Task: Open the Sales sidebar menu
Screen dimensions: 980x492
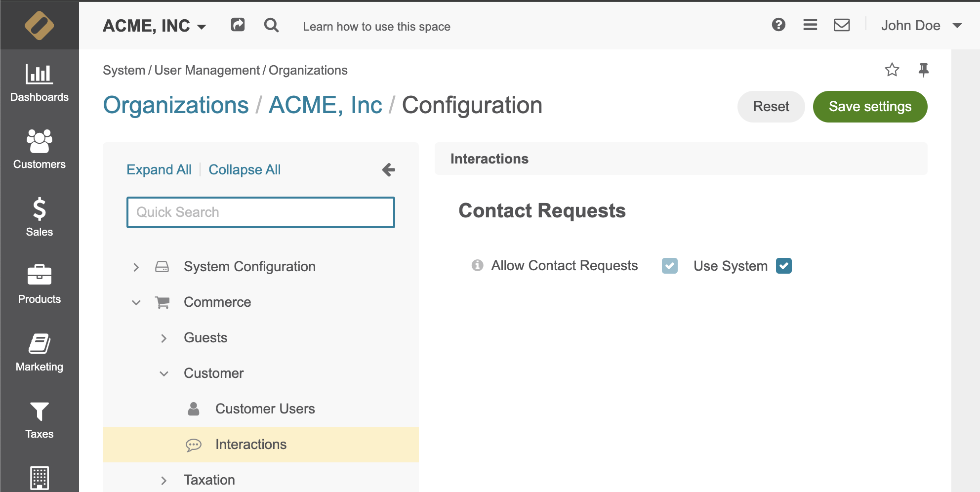Action: 40,217
